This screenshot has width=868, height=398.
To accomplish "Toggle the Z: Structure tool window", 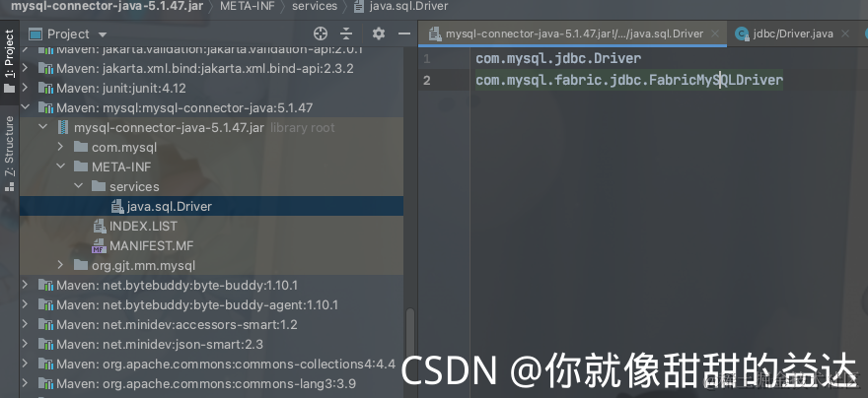I will (x=10, y=154).
